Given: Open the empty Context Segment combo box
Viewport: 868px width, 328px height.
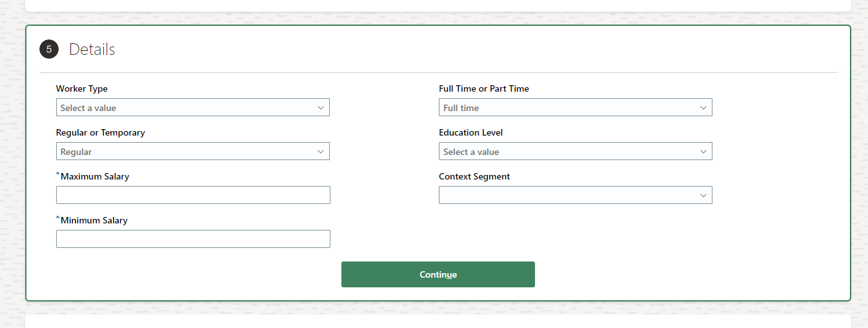Looking at the screenshot, I should click(x=576, y=195).
